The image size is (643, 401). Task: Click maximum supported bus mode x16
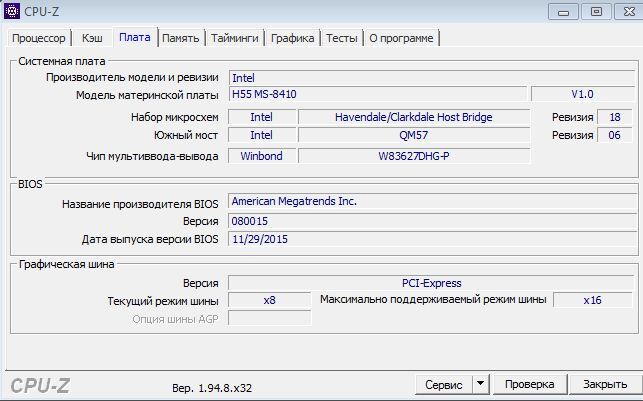tap(593, 300)
